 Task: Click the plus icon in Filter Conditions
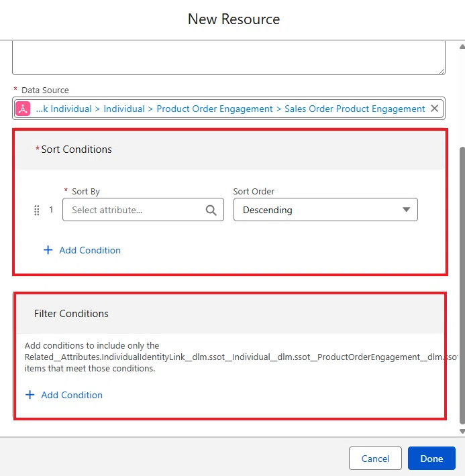coord(30,395)
